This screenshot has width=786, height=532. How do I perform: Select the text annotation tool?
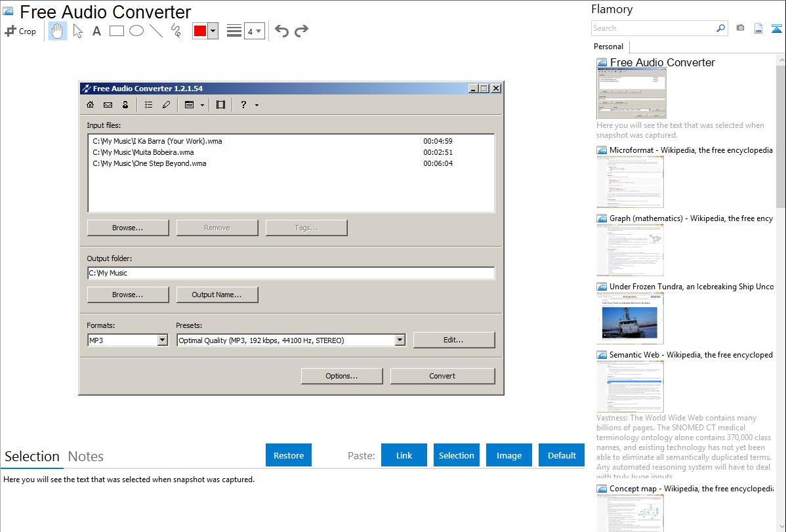point(96,31)
